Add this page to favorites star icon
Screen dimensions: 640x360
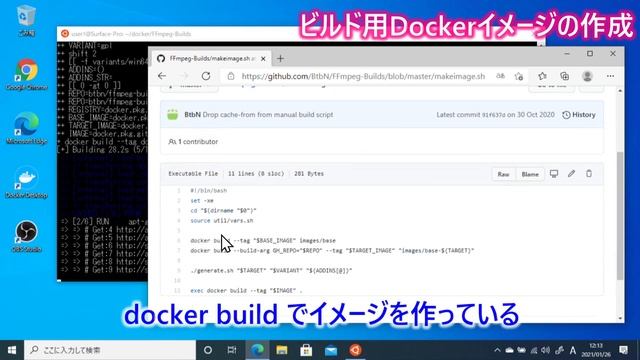click(519, 76)
